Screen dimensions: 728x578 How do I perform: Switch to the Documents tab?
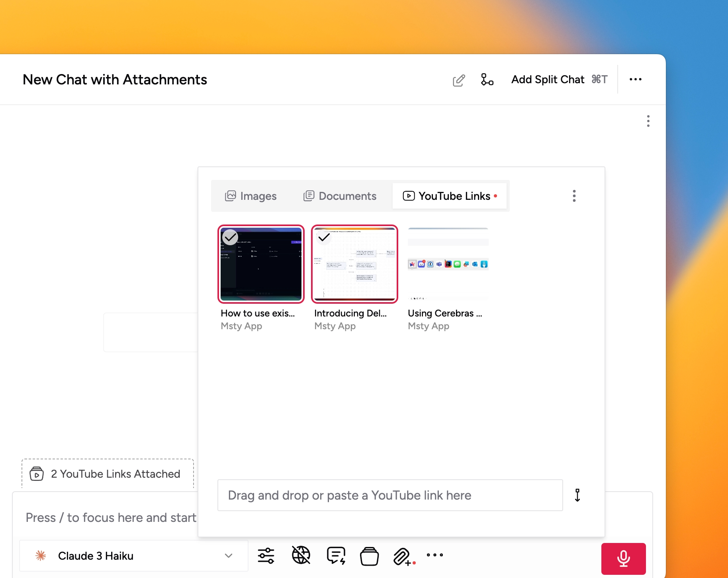tap(339, 195)
